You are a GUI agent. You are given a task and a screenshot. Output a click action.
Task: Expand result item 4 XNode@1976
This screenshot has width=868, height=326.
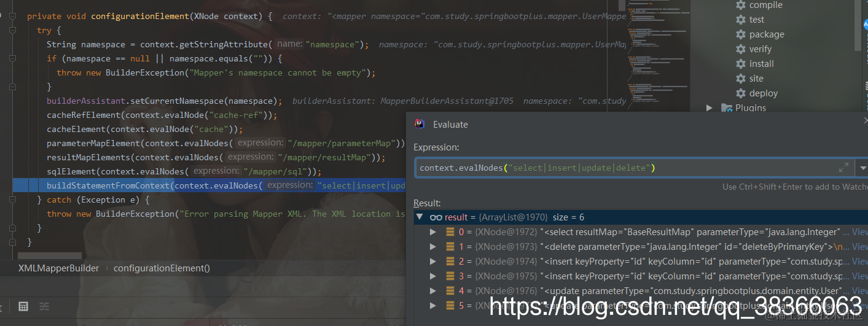click(433, 291)
